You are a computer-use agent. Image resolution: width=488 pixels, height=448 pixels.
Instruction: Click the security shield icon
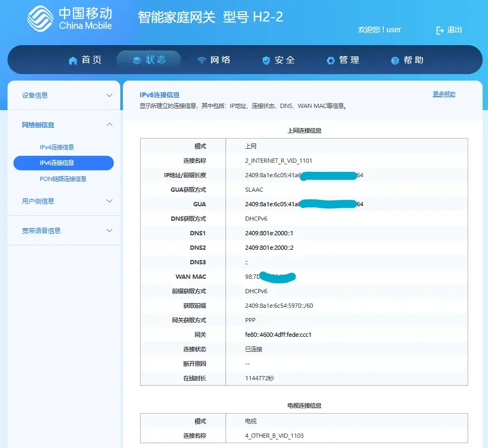[x=266, y=61]
